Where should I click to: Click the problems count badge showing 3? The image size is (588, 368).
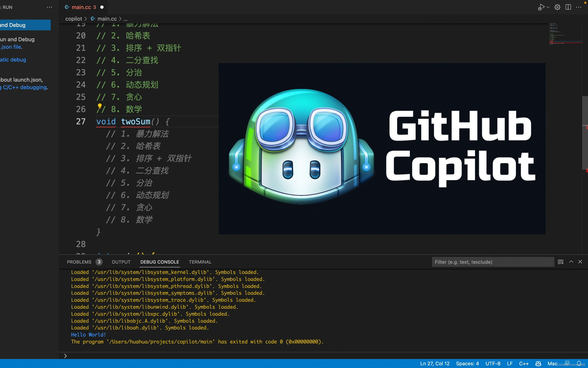pos(99,262)
